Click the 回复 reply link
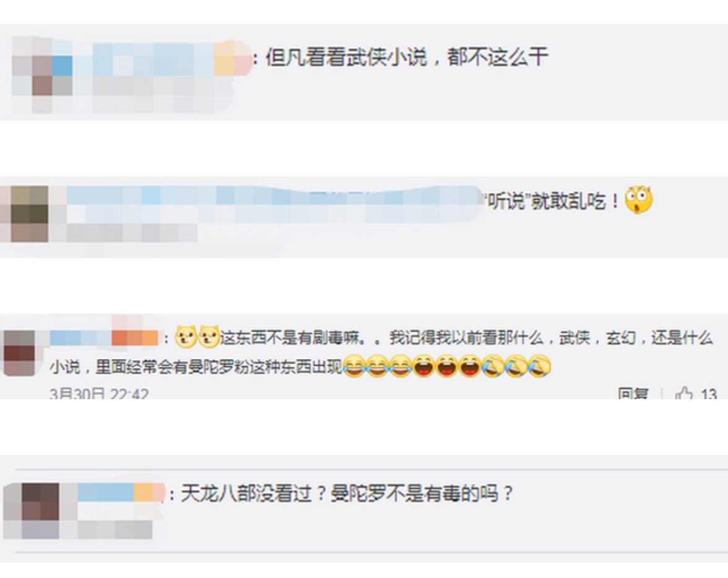 click(x=633, y=394)
